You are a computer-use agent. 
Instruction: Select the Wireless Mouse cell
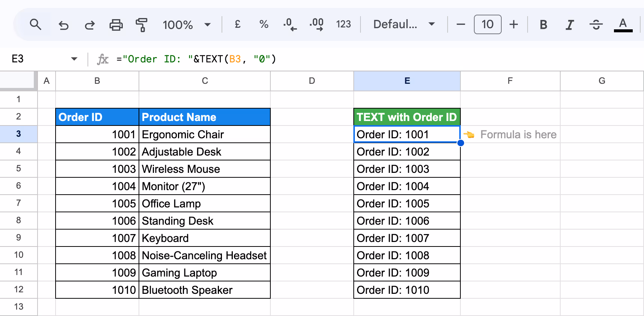pos(205,169)
